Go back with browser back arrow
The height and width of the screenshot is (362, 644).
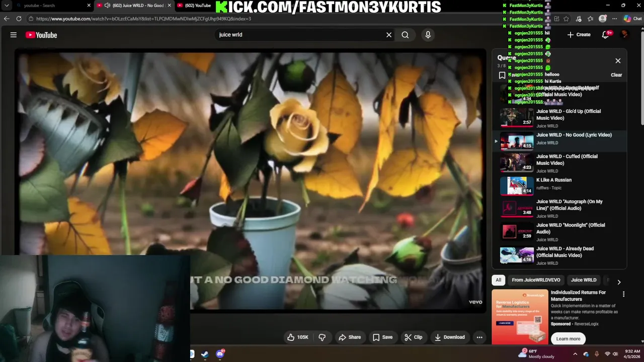[x=7, y=19]
